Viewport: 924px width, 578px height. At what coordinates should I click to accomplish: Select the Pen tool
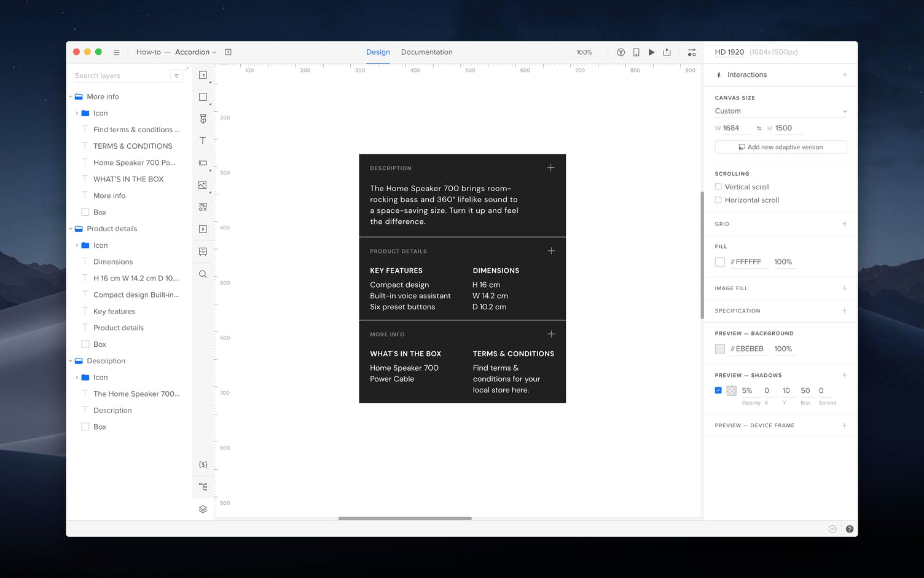[x=203, y=119]
